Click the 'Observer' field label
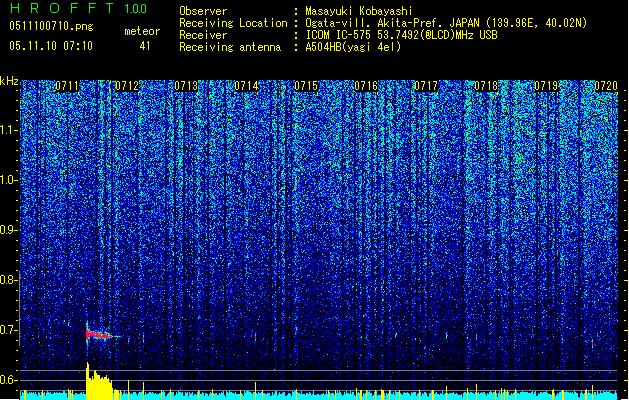 tap(203, 11)
